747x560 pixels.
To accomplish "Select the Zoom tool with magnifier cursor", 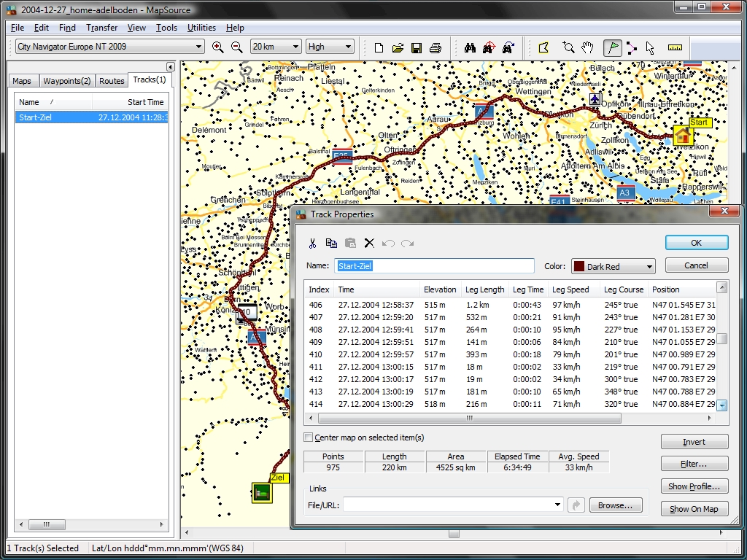I will (568, 47).
